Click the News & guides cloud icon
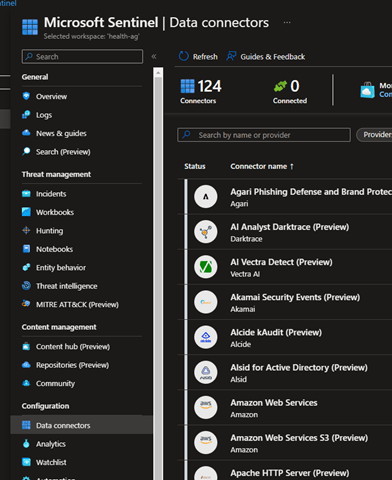 tap(26, 133)
